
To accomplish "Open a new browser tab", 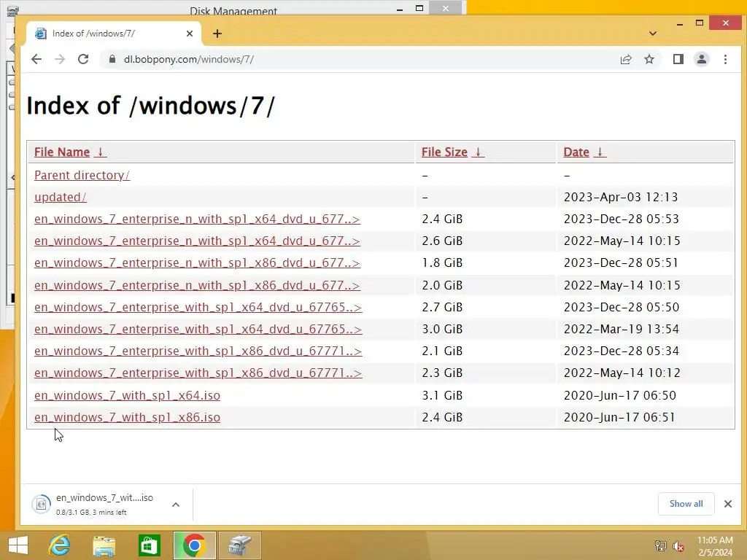I will coord(217,34).
